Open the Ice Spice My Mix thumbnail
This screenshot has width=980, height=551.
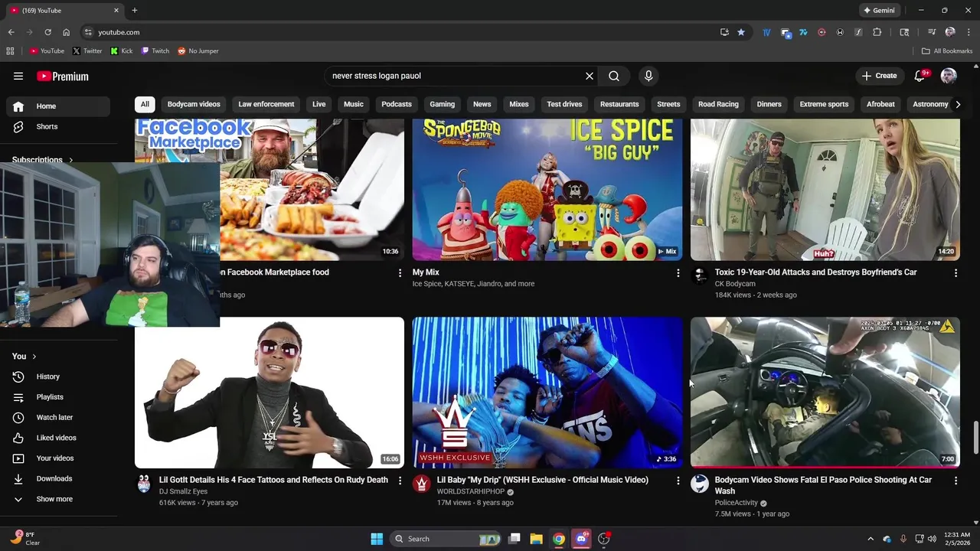tap(547, 189)
